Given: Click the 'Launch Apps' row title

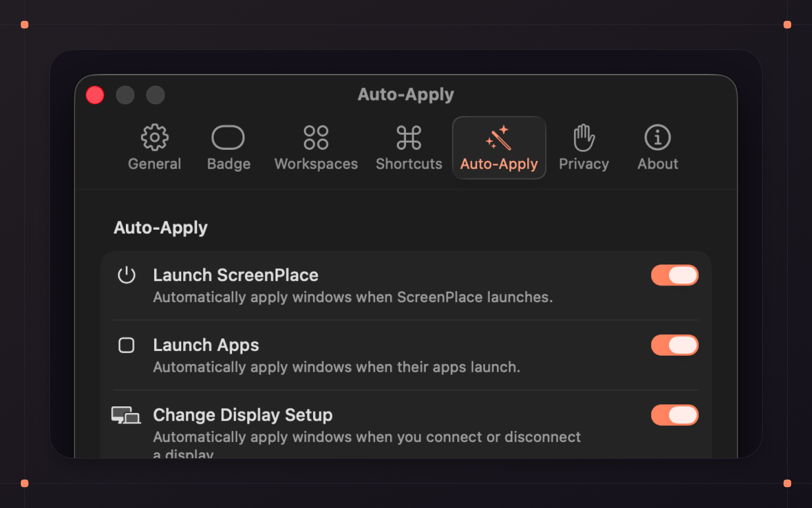Looking at the screenshot, I should pyautogui.click(x=206, y=345).
